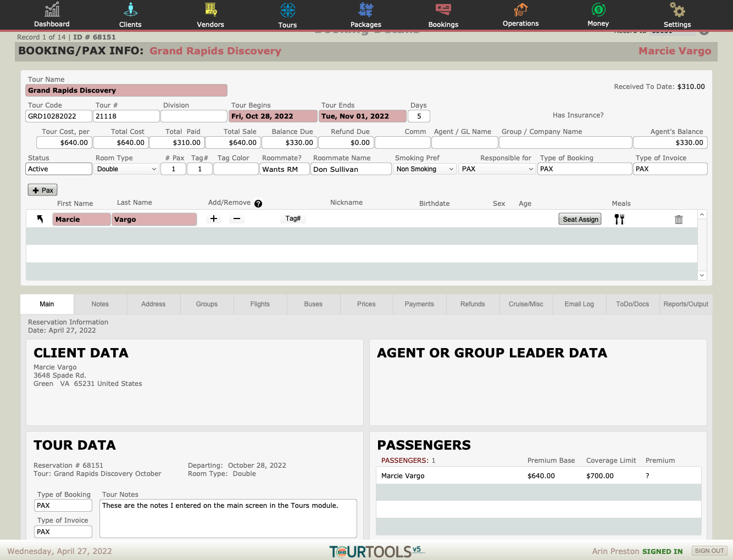Click the empty Division field
The image size is (733, 560).
(x=194, y=116)
